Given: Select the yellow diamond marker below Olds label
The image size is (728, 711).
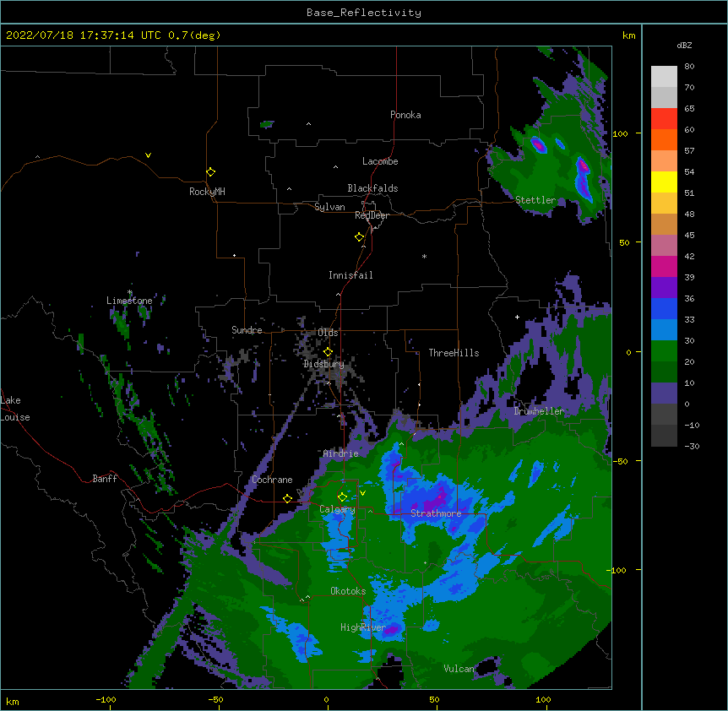Looking at the screenshot, I should tap(328, 352).
